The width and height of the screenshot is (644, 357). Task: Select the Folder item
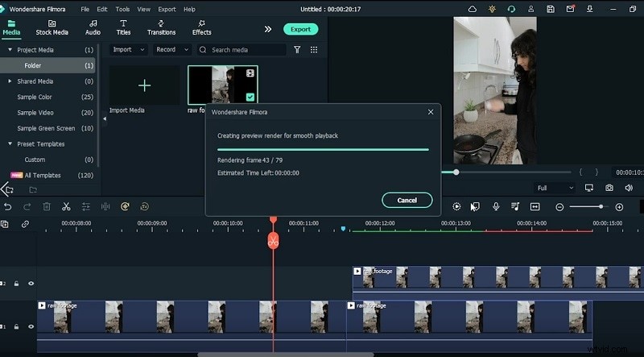click(x=47, y=65)
